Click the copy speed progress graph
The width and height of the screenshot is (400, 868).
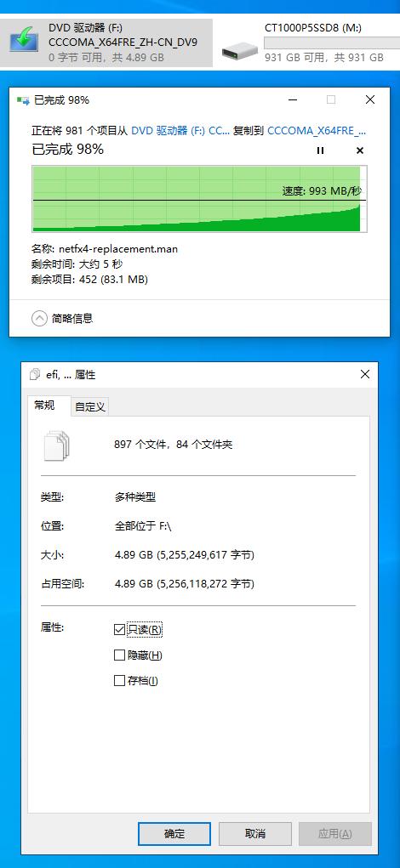pos(199,198)
